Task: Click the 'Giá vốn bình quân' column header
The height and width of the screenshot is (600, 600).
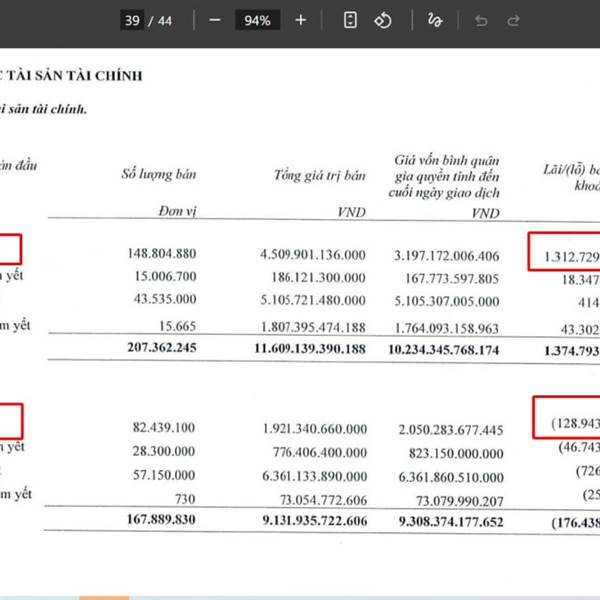Action: tap(446, 160)
